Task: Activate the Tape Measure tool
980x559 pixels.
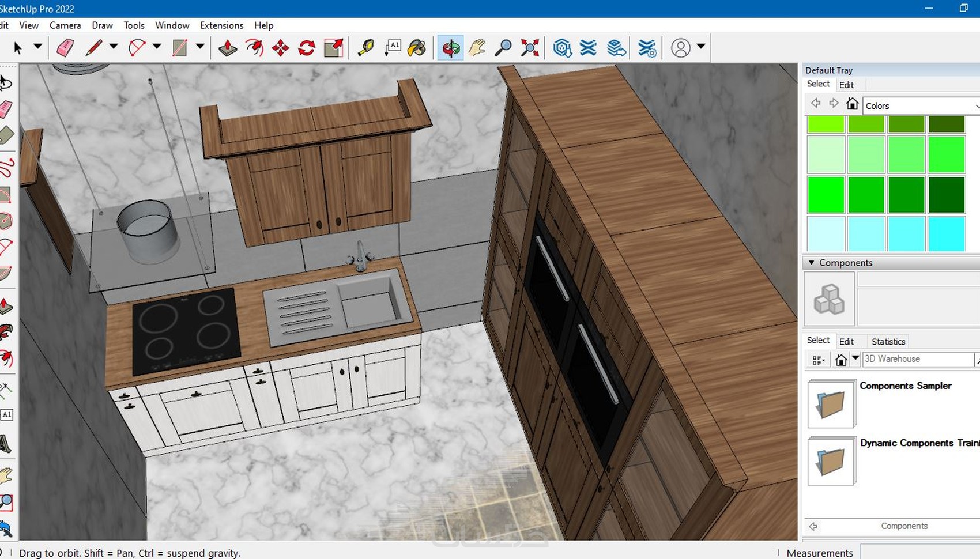Action: click(x=367, y=47)
